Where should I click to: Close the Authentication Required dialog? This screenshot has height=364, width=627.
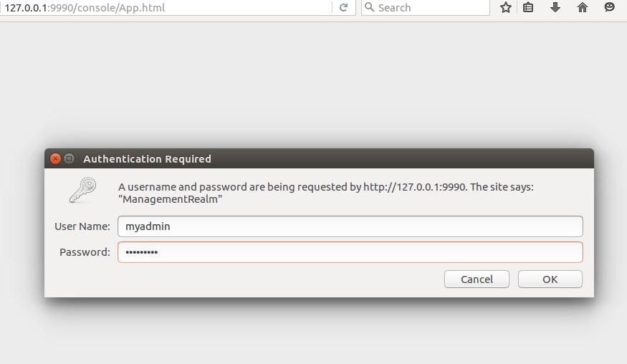click(56, 159)
